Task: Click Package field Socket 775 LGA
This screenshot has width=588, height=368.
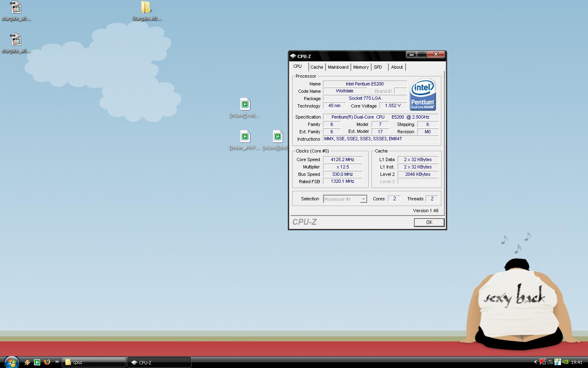Action: [x=365, y=99]
